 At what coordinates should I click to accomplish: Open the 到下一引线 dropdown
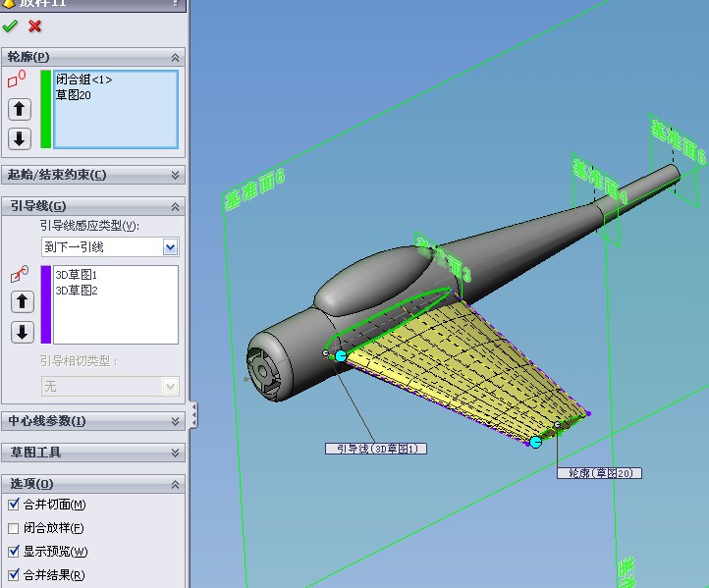(170, 247)
